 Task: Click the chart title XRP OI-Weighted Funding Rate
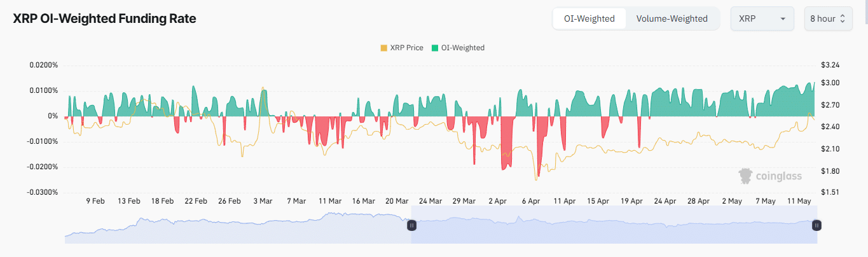coord(105,18)
